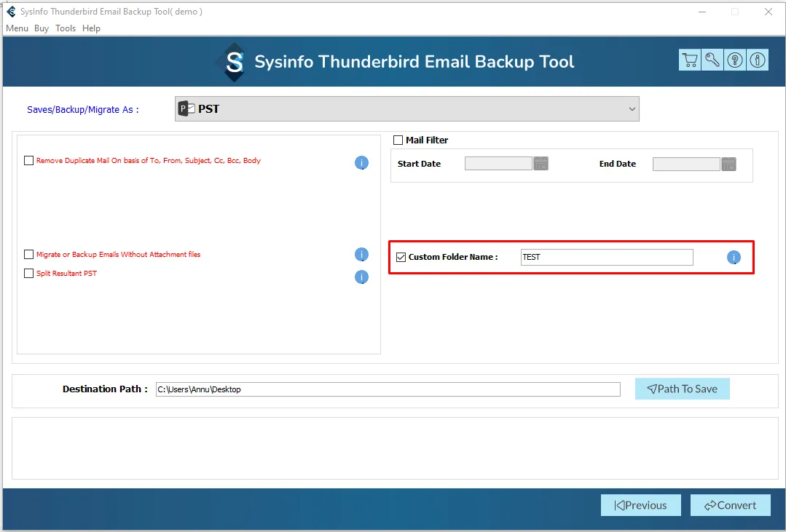Open the Start Date calendar picker

pos(541,163)
